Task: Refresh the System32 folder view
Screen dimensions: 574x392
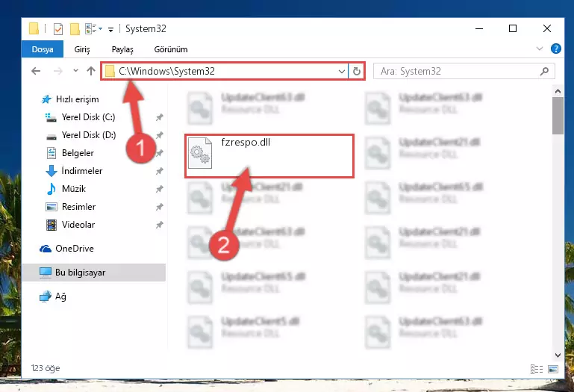Action: point(356,71)
